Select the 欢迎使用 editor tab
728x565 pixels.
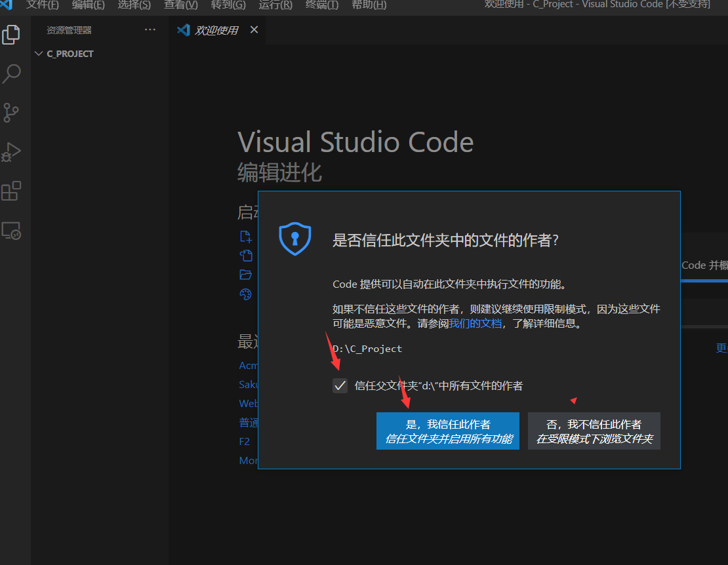point(216,30)
